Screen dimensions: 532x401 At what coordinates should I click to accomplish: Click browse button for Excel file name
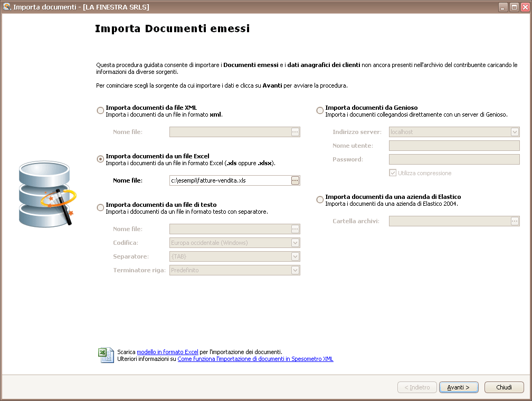(295, 180)
